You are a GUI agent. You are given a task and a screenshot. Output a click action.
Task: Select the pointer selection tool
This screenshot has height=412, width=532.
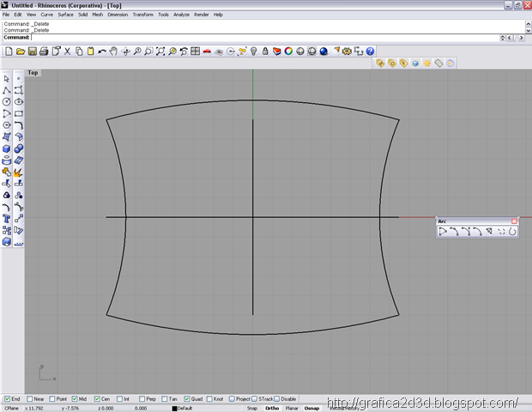7,79
